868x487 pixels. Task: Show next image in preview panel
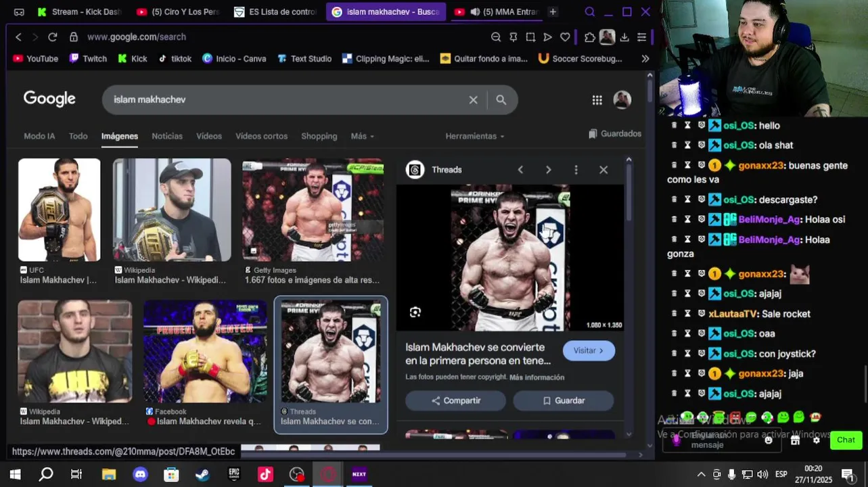click(548, 170)
